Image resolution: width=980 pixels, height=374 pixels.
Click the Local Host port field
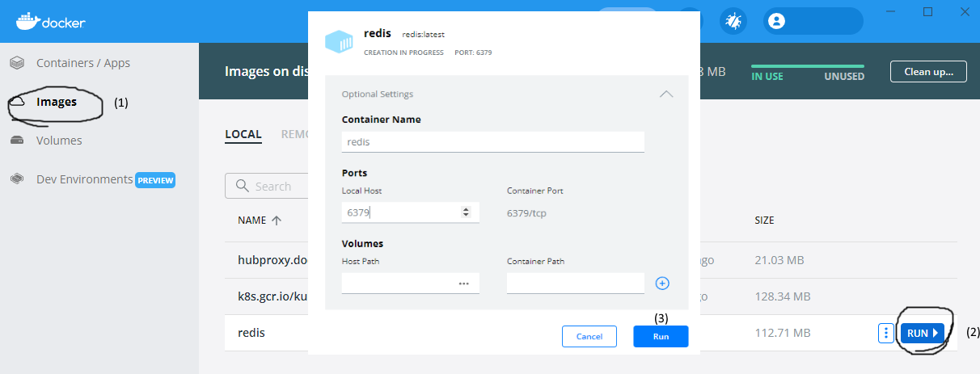point(411,212)
